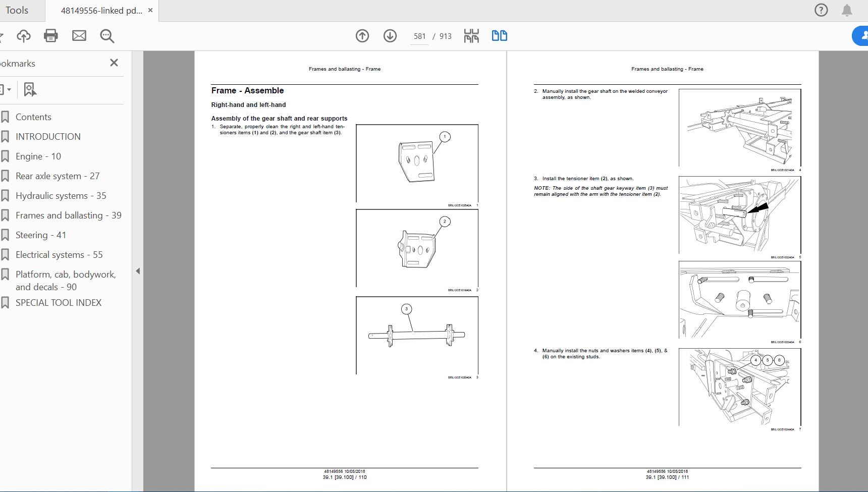
Task: Click the fit page display icon
Action: 471,36
